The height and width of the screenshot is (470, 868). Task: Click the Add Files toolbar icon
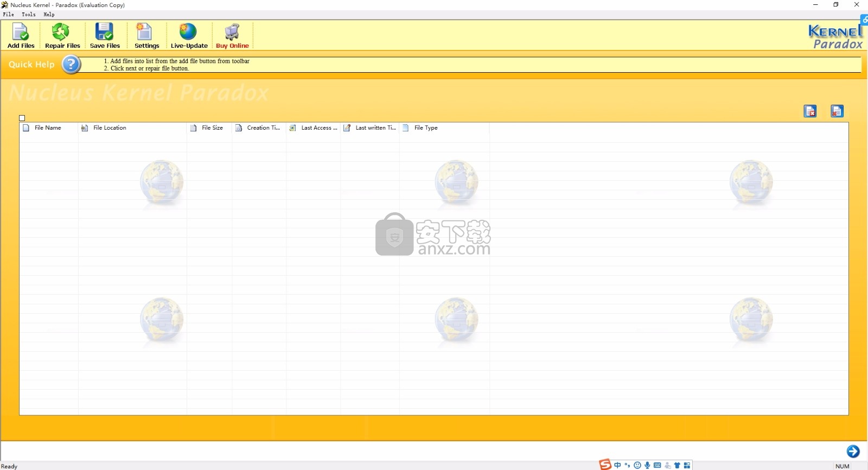click(x=21, y=33)
